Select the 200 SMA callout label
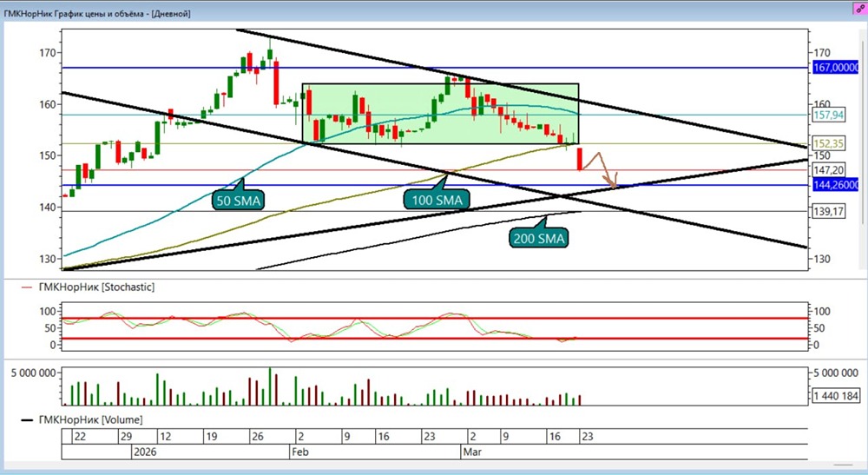 [539, 239]
